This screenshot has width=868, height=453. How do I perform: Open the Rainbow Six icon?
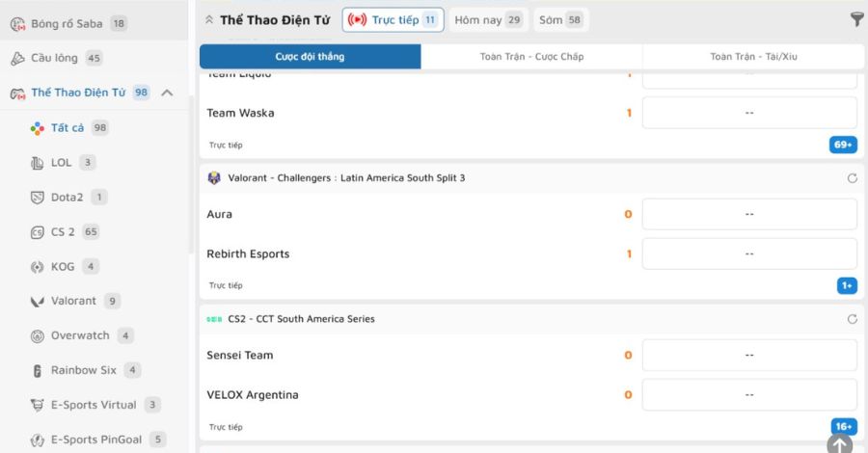37,370
